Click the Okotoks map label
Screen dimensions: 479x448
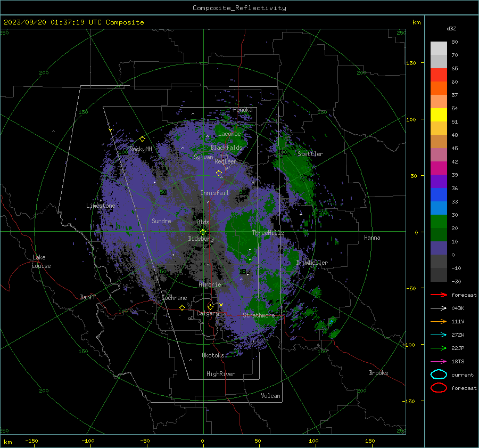pyautogui.click(x=213, y=355)
